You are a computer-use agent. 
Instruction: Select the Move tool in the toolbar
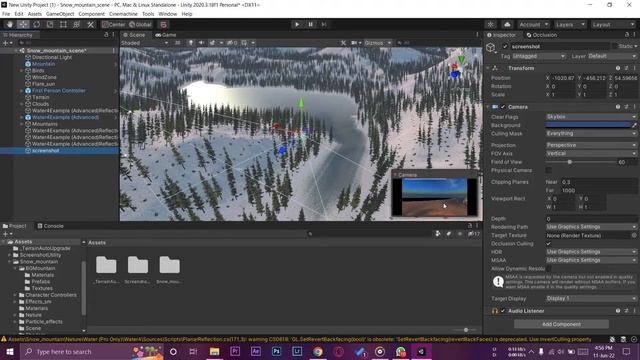coord(23,24)
